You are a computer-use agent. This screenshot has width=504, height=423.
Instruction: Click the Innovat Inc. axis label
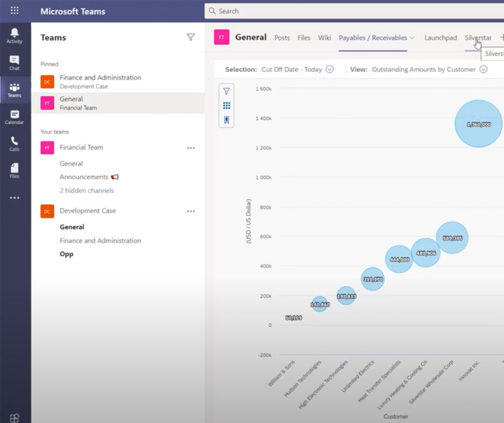point(469,370)
